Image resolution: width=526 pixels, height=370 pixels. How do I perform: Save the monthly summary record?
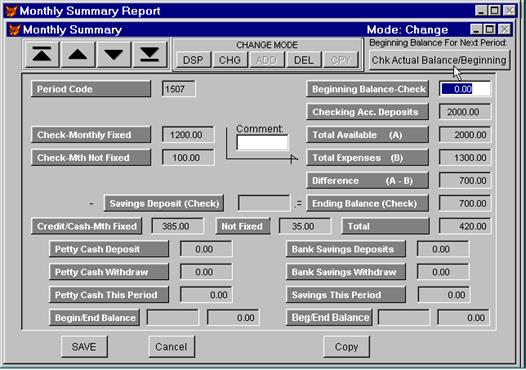point(84,347)
